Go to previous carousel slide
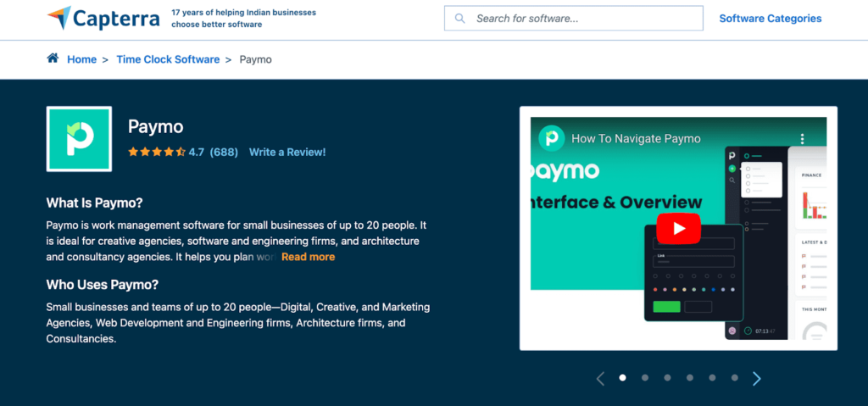 (600, 378)
